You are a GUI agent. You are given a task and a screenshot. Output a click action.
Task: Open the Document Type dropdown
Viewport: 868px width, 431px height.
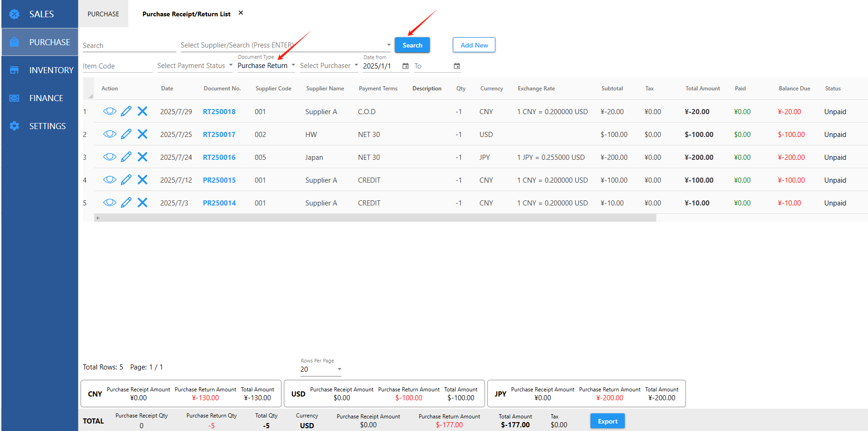tap(266, 66)
